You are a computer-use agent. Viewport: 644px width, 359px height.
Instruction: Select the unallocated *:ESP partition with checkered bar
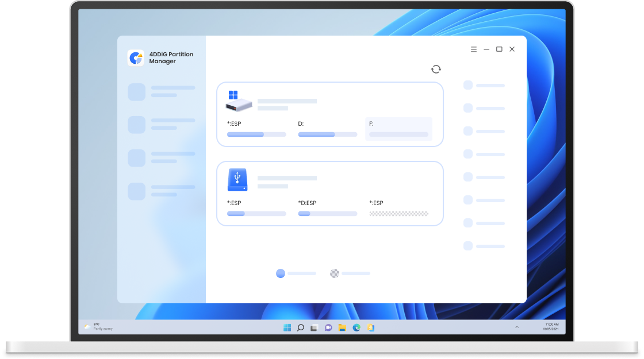pos(398,208)
